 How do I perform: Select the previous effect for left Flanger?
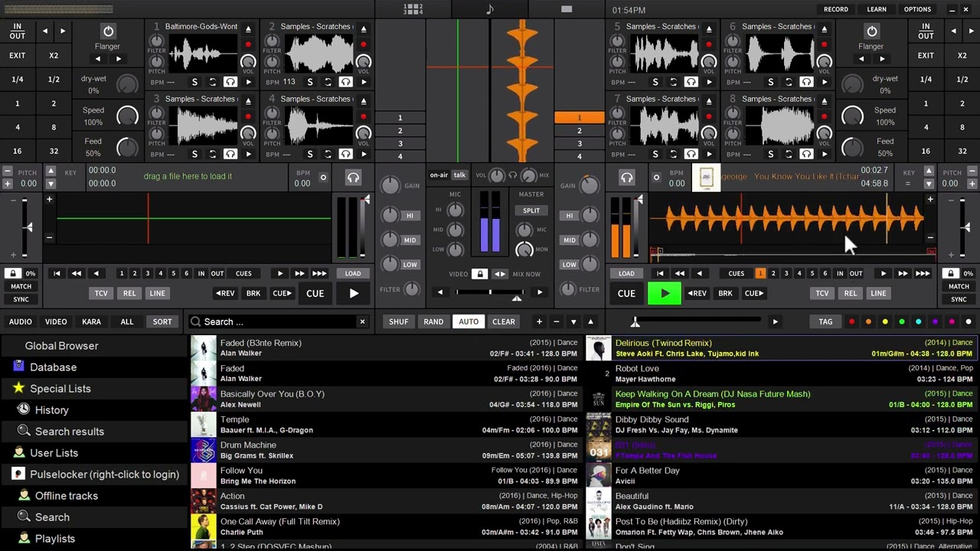click(98, 59)
